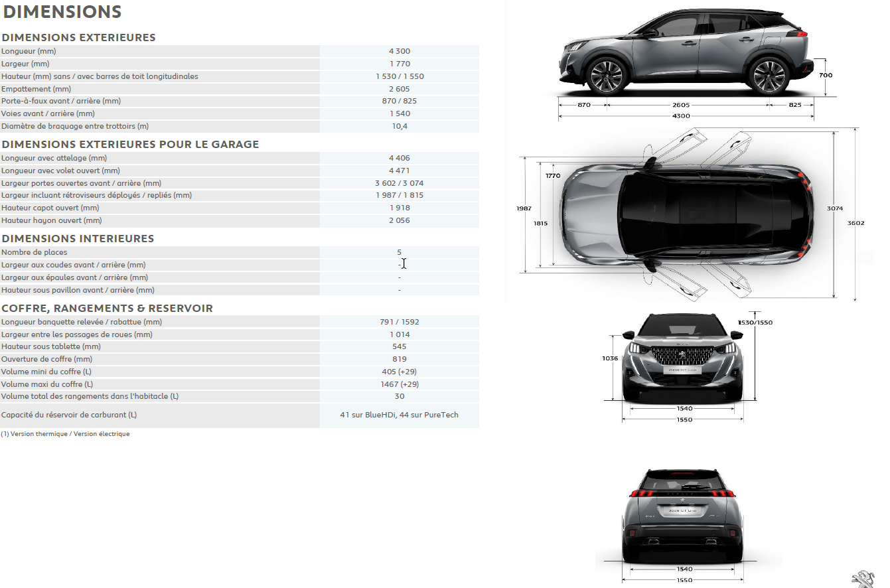This screenshot has height=588, width=890.
Task: Click the Hauteur hayon ouvert value 2 056
Action: (399, 220)
